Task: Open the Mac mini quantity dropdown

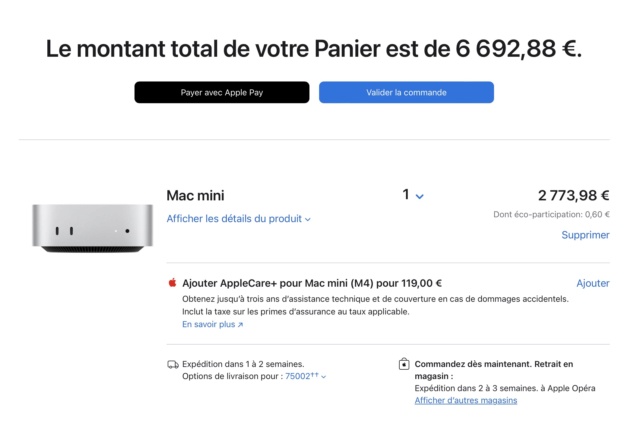Action: (x=413, y=195)
